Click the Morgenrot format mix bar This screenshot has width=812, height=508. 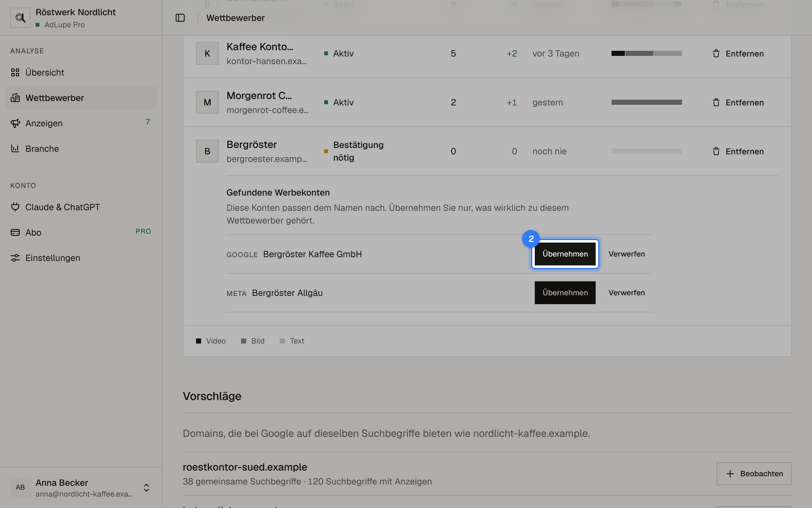(x=646, y=102)
